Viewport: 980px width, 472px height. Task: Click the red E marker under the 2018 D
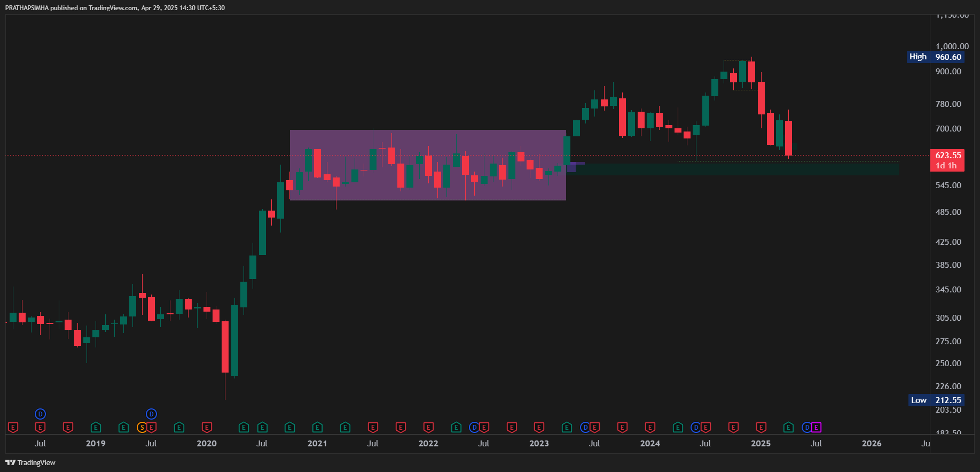[x=40, y=427]
